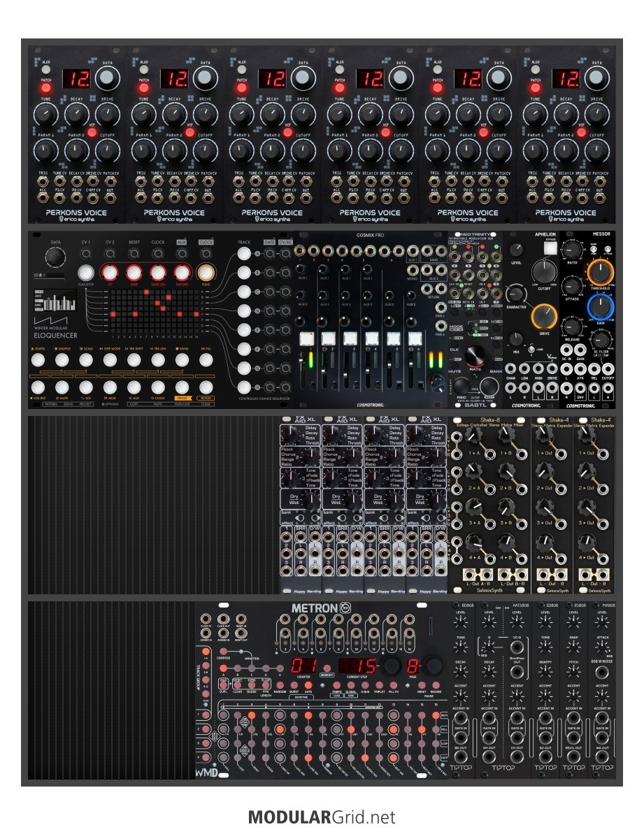Enable LIVE REC on Eloquencer
The height and width of the screenshot is (832, 644).
38,387
